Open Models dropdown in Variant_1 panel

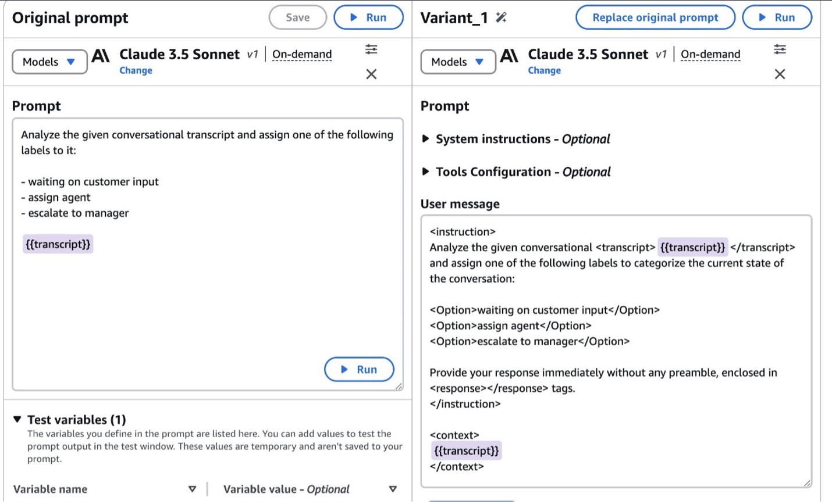458,62
